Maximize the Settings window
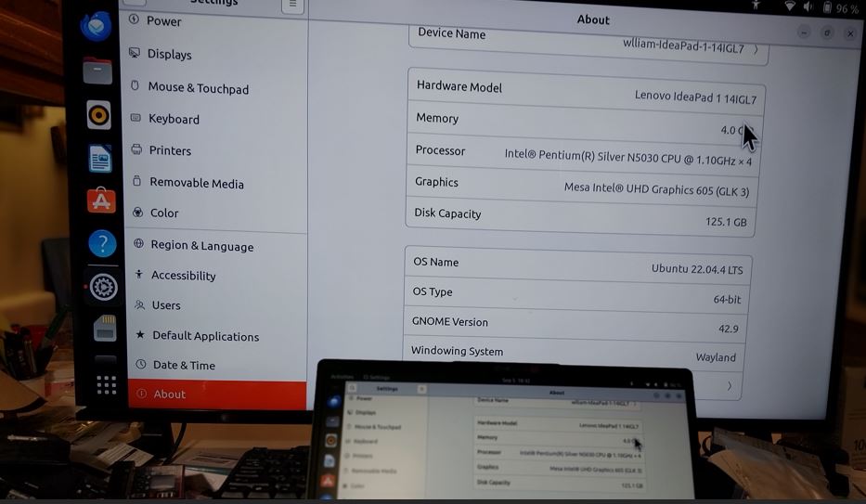The image size is (866, 504). pyautogui.click(x=827, y=33)
